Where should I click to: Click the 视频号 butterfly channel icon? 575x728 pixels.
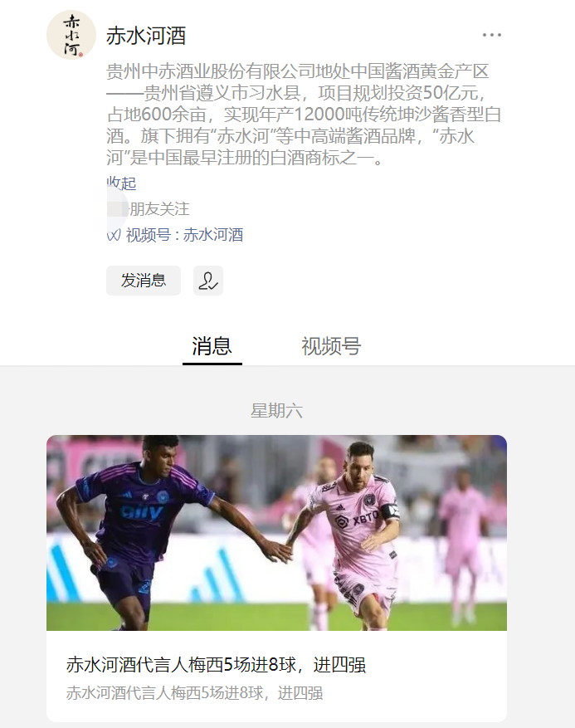[x=114, y=235]
